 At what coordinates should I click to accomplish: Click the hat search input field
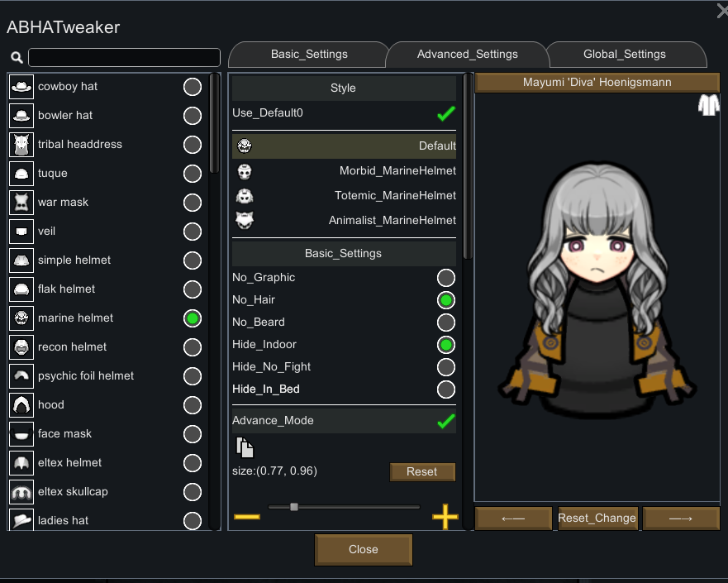pyautogui.click(x=125, y=58)
